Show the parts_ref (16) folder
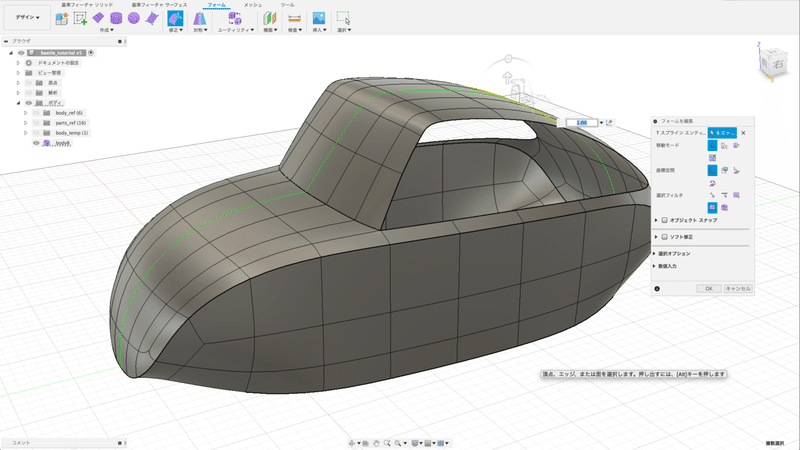Screen dimensions: 800x450 pos(37,123)
